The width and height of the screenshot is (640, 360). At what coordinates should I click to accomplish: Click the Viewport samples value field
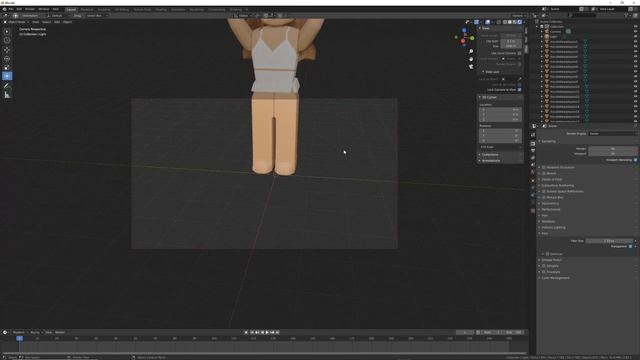[613, 154]
